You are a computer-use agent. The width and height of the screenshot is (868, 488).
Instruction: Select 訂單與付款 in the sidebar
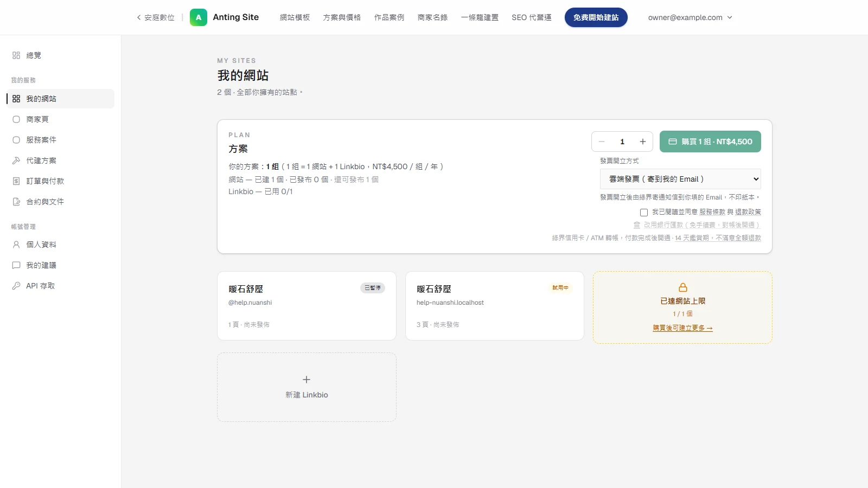click(60, 181)
